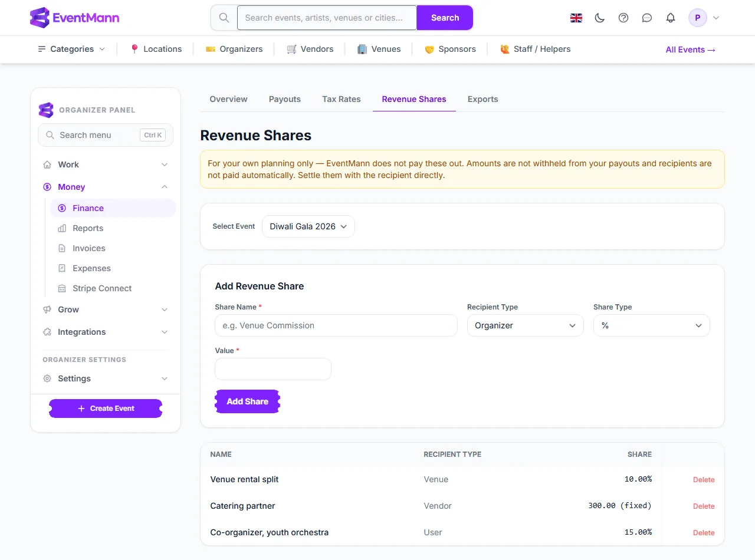The width and height of the screenshot is (755, 560).
Task: Focus the events search input field
Action: click(x=327, y=18)
